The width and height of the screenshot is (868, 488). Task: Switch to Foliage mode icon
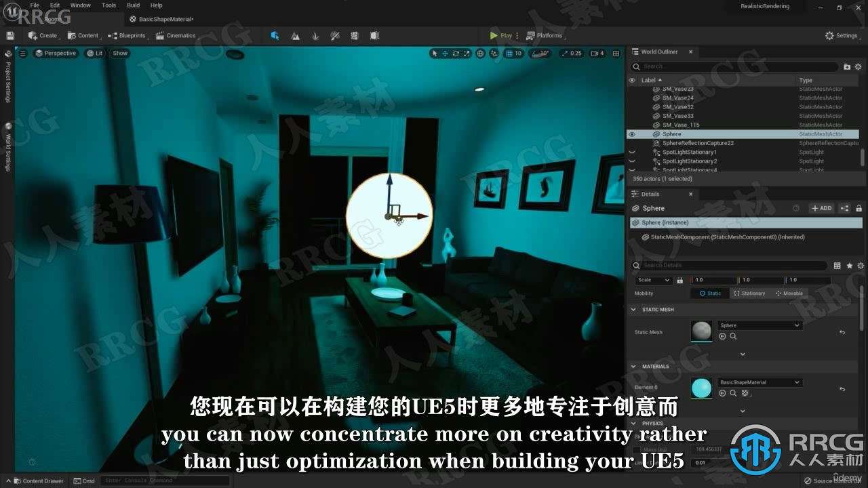315,35
